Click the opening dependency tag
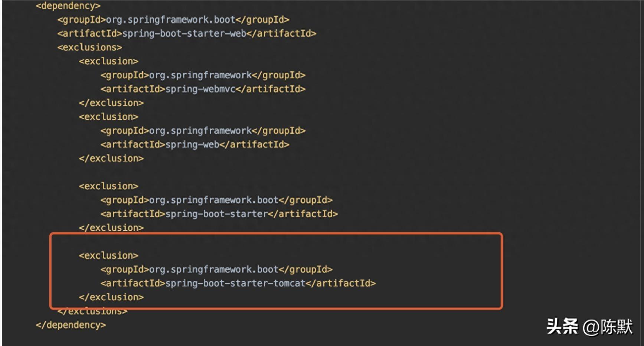The height and width of the screenshot is (346, 644). point(68,6)
